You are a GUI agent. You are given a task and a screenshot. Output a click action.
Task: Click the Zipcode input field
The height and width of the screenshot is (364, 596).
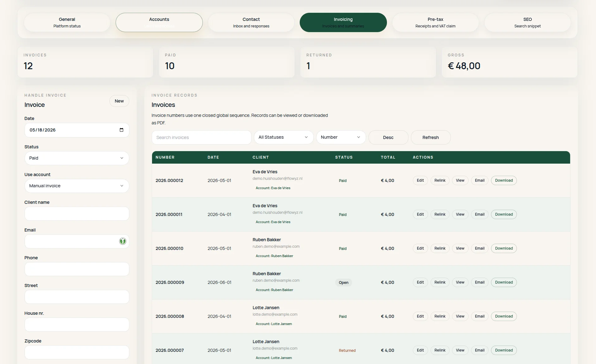[77, 352]
